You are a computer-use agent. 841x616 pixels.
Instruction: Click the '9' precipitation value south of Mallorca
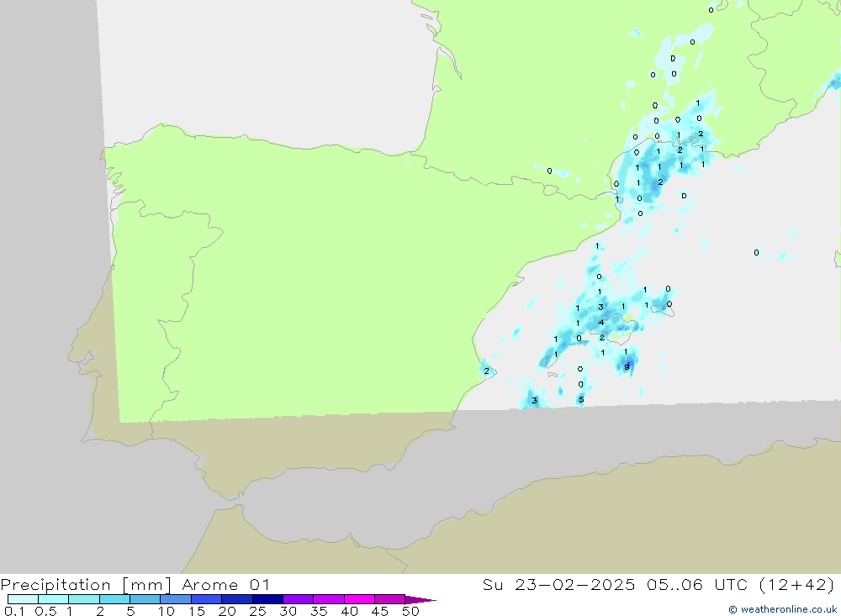627,367
